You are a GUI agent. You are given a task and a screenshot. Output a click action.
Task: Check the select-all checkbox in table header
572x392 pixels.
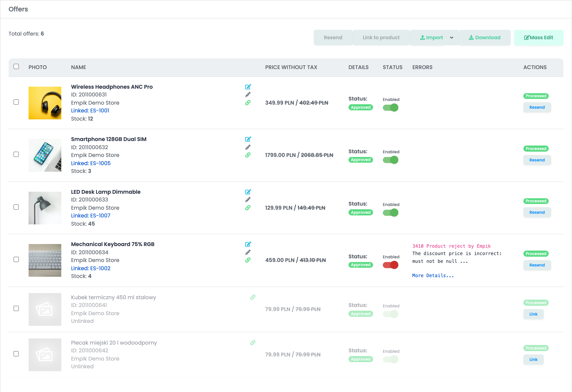(x=16, y=66)
